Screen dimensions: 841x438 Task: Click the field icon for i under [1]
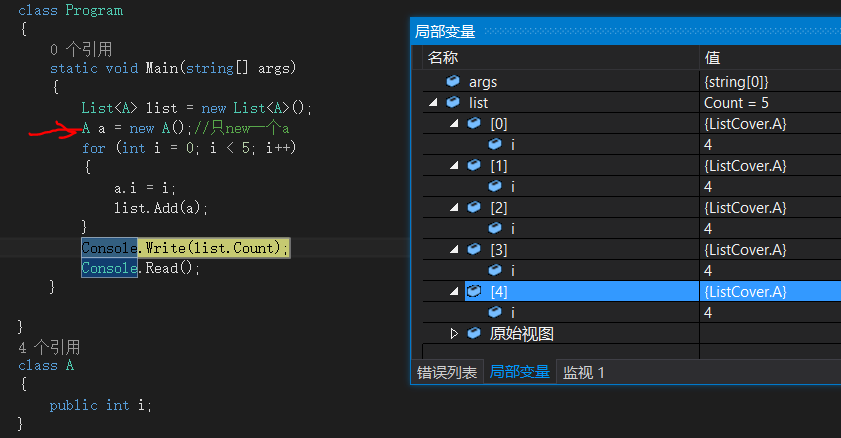click(495, 186)
